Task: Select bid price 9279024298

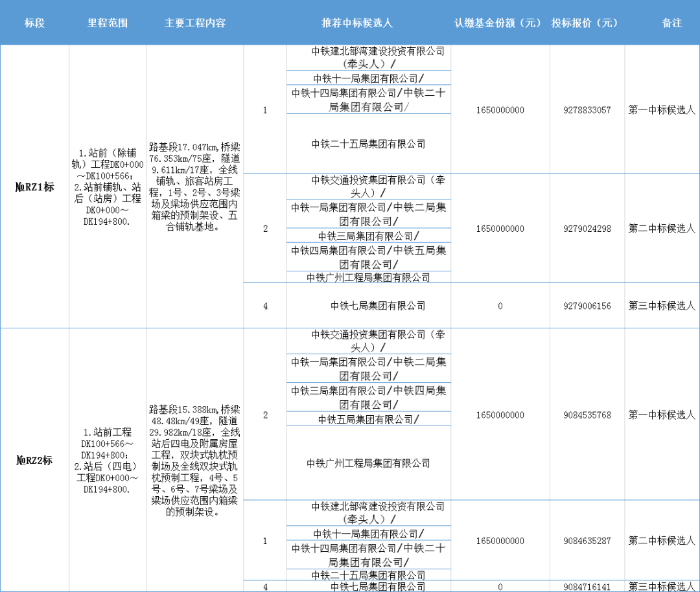Action: (x=587, y=229)
